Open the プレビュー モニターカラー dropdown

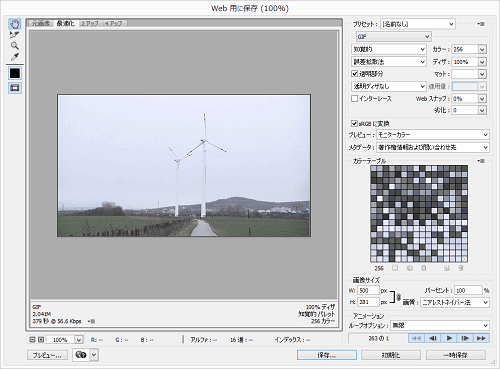pyautogui.click(x=433, y=135)
